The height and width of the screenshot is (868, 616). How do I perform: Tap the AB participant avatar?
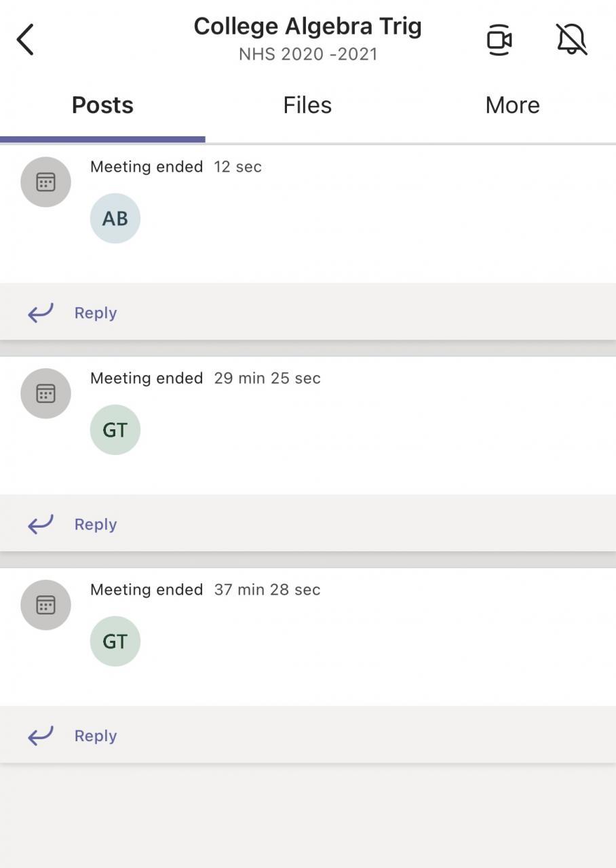click(115, 218)
